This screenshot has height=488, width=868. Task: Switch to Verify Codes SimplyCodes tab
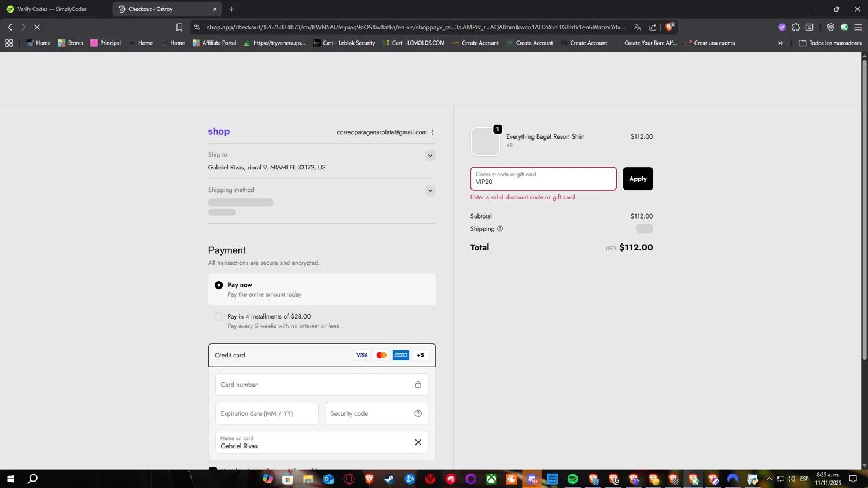click(52, 9)
